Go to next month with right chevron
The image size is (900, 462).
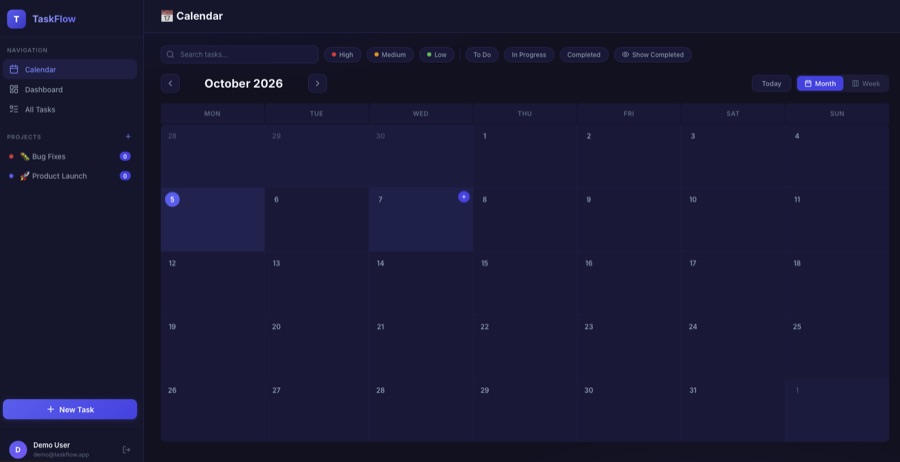click(x=317, y=83)
